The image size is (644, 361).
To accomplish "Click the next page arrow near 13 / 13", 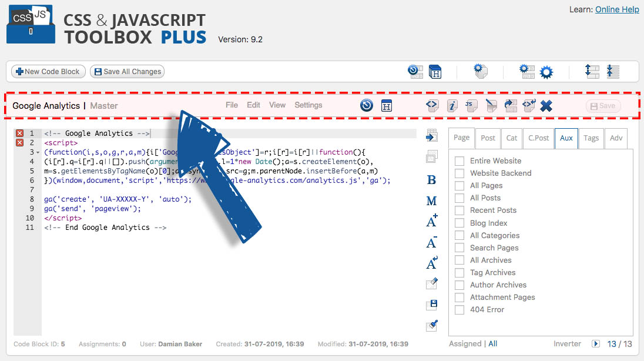I will (x=596, y=343).
